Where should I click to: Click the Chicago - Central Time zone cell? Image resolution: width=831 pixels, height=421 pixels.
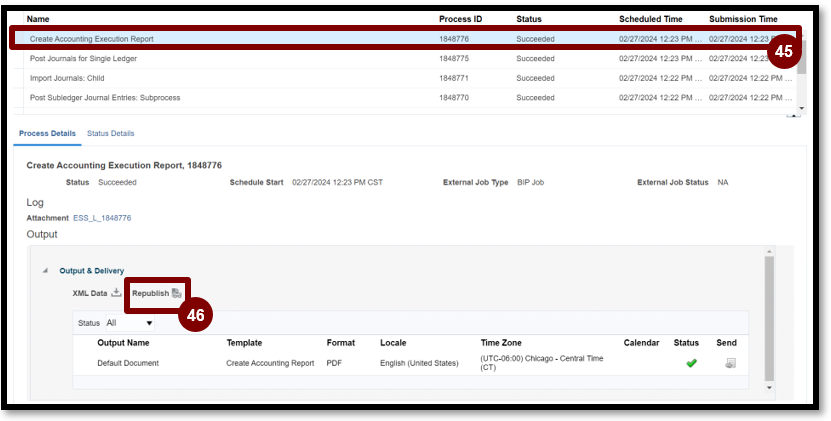[x=542, y=363]
